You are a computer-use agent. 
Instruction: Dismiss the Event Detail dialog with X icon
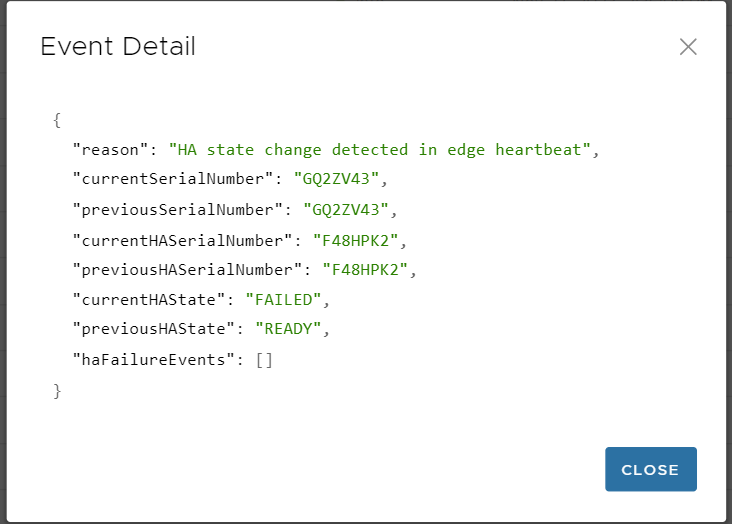coord(688,47)
